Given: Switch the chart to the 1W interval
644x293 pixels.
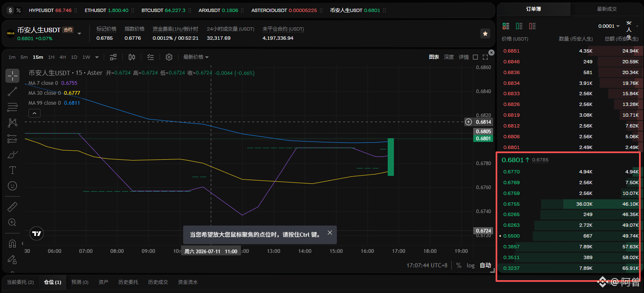Looking at the screenshot, I should click(86, 57).
